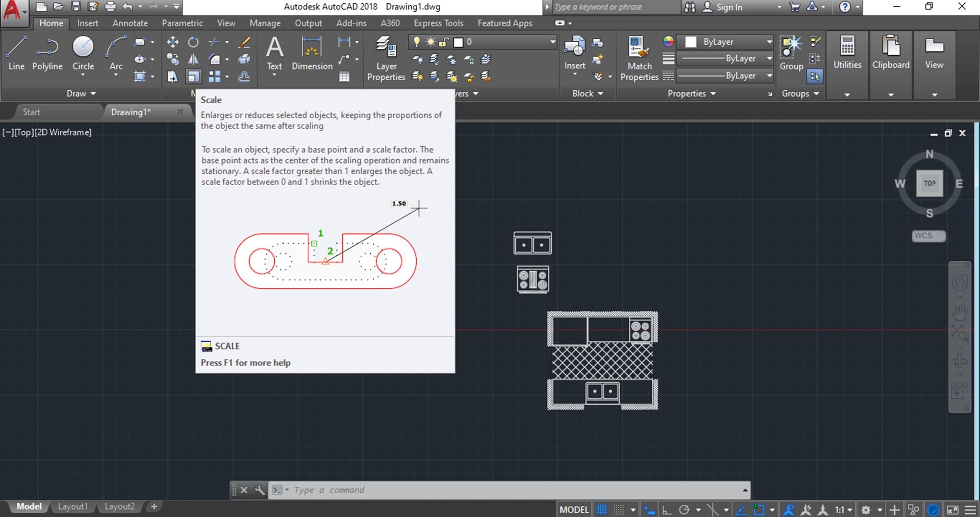Expand the Block panel dropdown
Image resolution: width=980 pixels, height=517 pixels.
click(x=588, y=94)
